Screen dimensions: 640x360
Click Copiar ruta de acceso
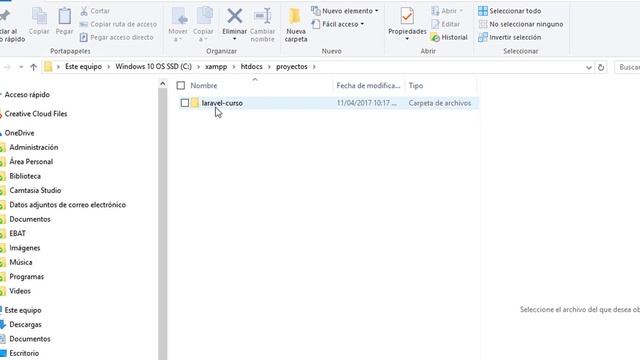[x=118, y=24]
